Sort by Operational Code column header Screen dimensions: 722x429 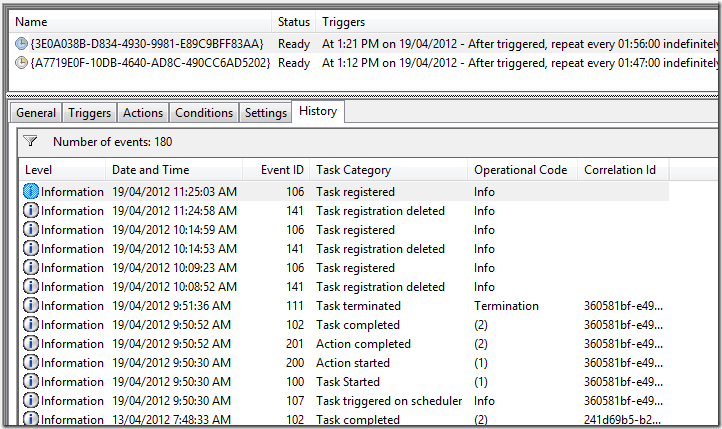520,170
